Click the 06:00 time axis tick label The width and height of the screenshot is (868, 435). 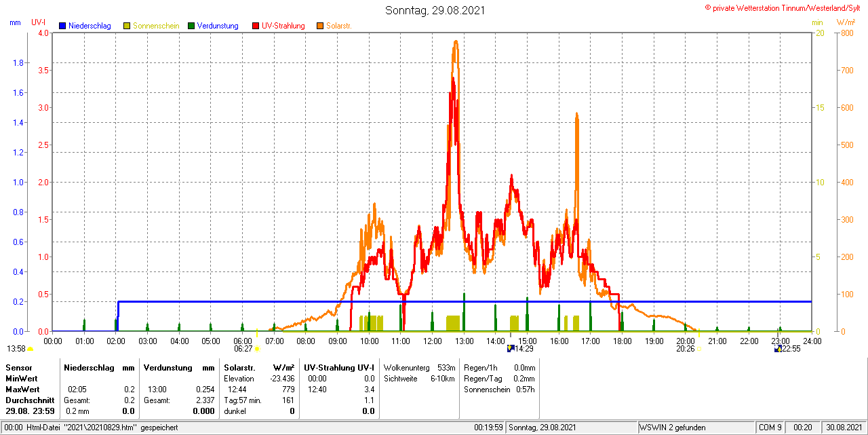point(243,341)
